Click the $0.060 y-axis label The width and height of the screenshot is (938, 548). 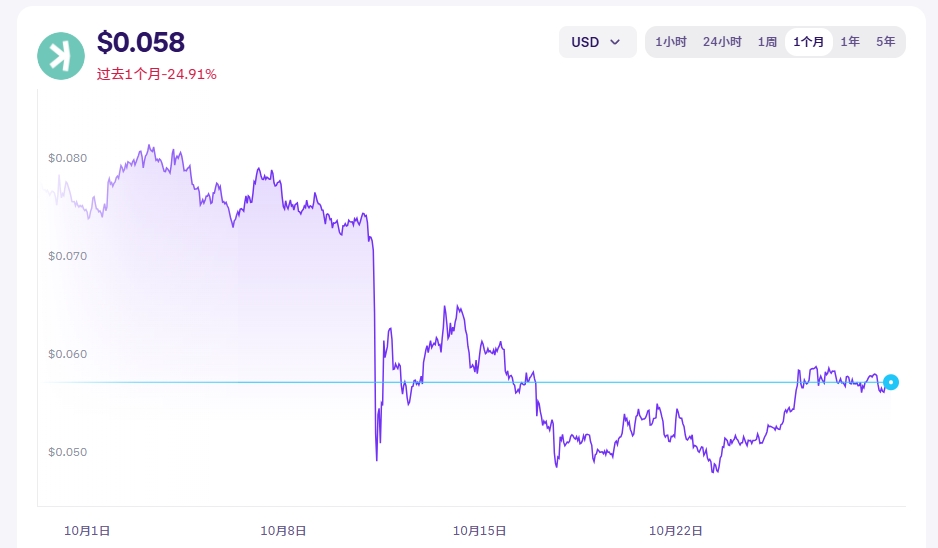68,354
